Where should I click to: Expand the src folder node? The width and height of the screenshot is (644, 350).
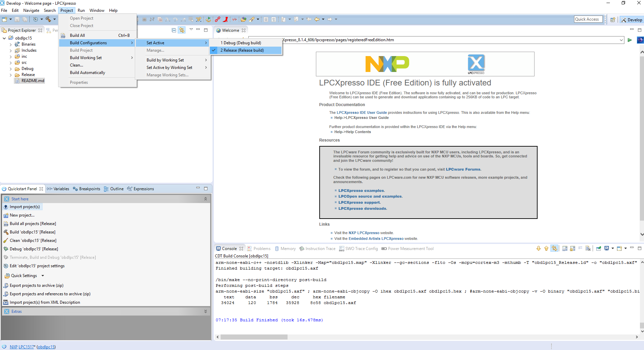tap(10, 62)
